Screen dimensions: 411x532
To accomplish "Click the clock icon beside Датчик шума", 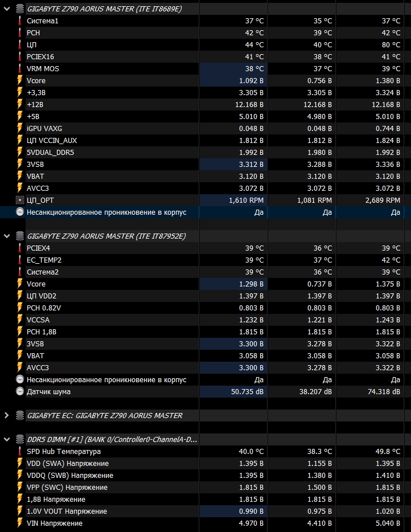I will tap(19, 391).
